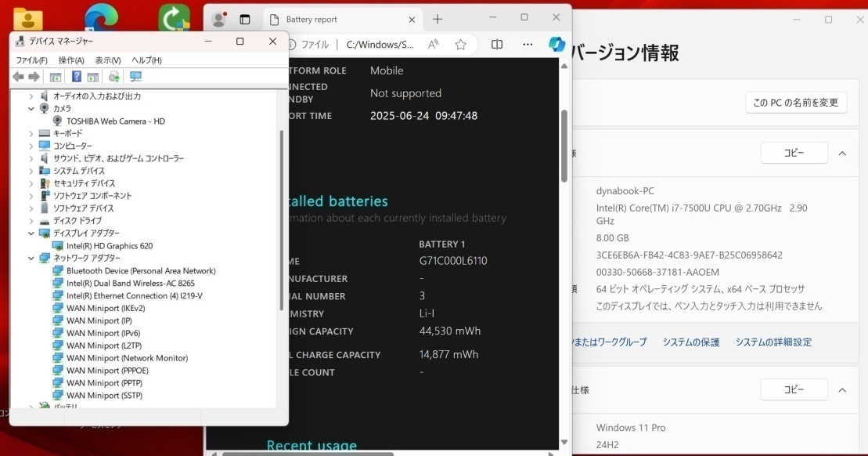Open the システムの保護 link
Screen dimensions: 868x456
coord(691,342)
